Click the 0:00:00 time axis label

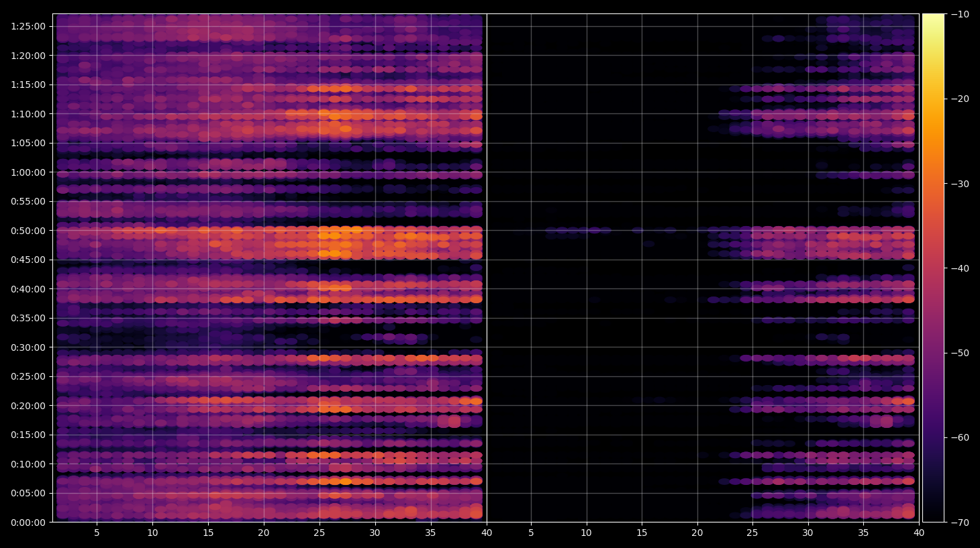(28, 523)
